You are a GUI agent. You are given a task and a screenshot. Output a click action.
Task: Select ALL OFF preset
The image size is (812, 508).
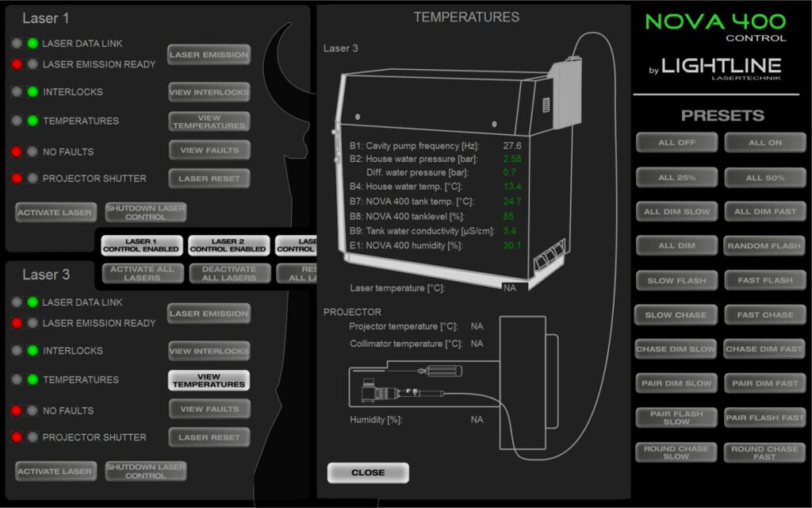pos(677,143)
